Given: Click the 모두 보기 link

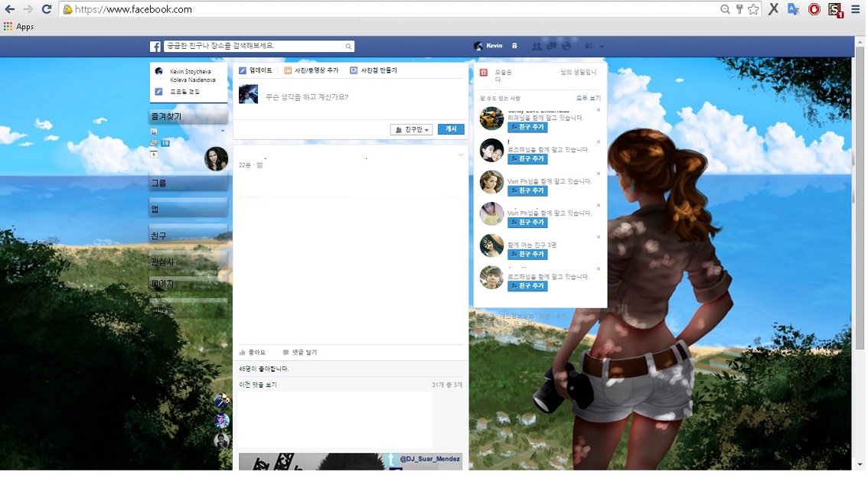Looking at the screenshot, I should coord(589,98).
